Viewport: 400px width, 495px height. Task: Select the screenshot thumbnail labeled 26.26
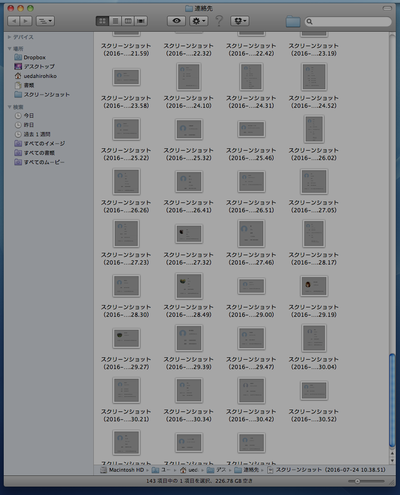pos(126,181)
